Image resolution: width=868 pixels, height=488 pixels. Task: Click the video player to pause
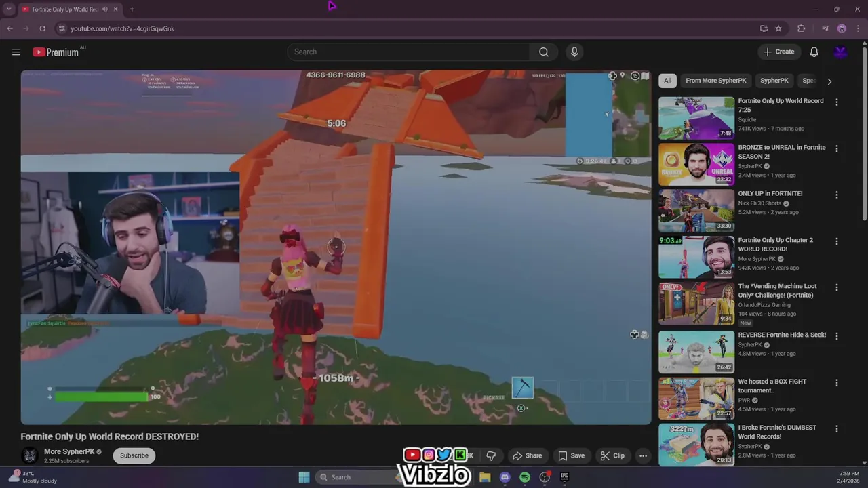tap(336, 247)
